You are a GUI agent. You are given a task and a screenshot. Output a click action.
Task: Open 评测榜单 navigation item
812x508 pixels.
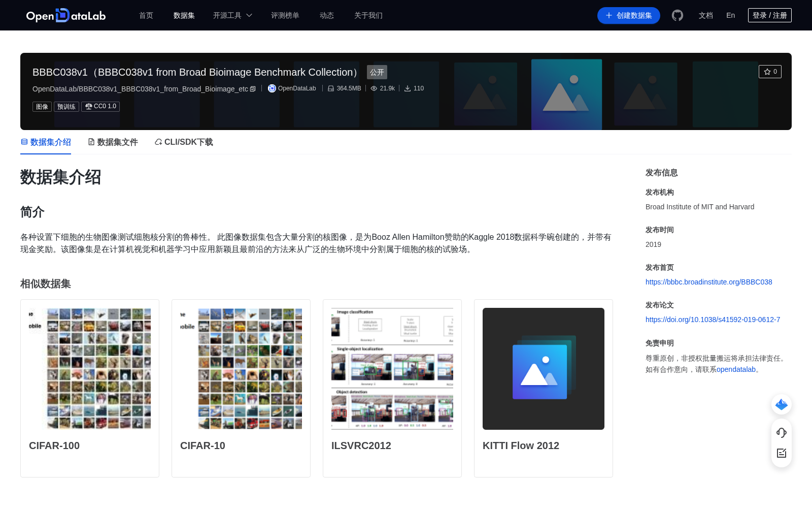pos(285,15)
